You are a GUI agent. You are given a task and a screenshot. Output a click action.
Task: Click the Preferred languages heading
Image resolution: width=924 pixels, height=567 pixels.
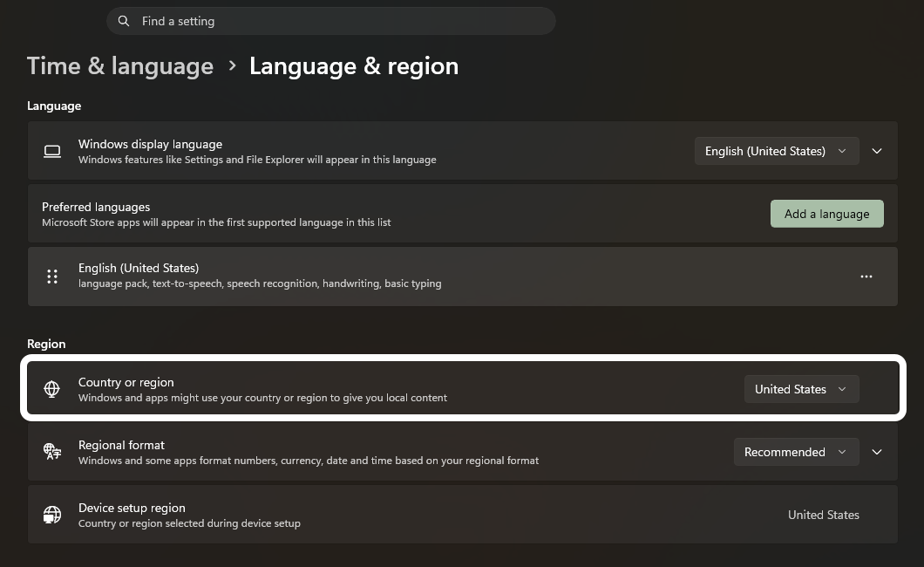tap(96, 207)
